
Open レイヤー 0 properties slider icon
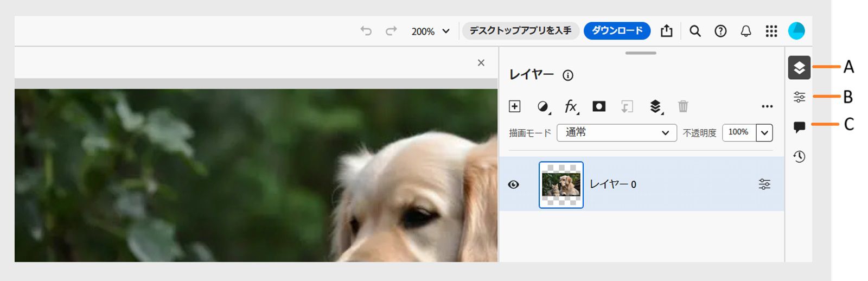[x=764, y=184]
